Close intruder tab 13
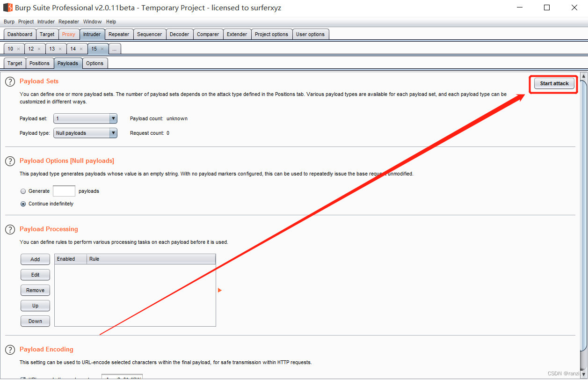 60,49
